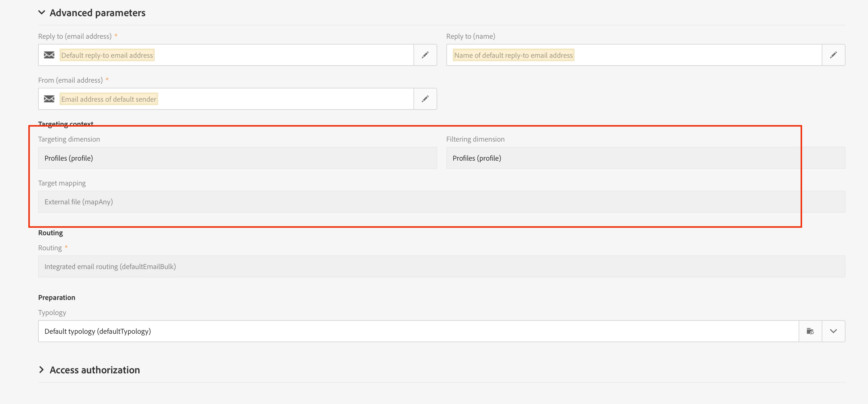Click the Filtering dimension Profiles field
The height and width of the screenshot is (404, 868).
tap(645, 158)
